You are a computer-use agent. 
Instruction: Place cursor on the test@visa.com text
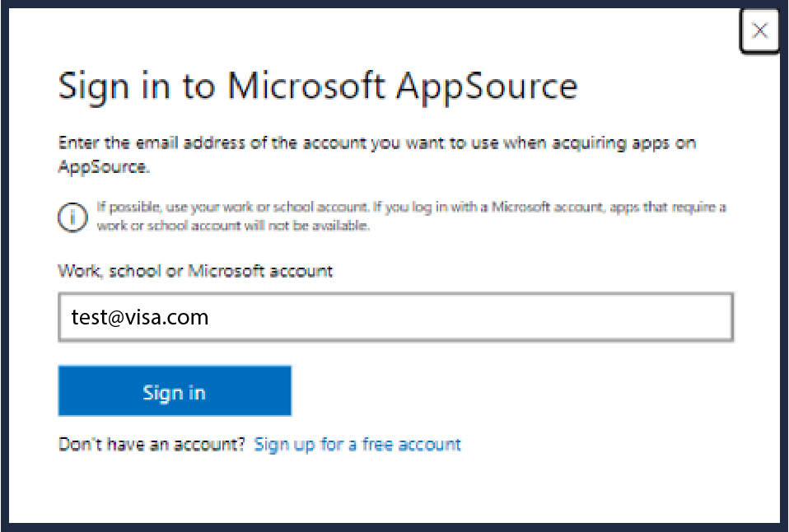140,317
